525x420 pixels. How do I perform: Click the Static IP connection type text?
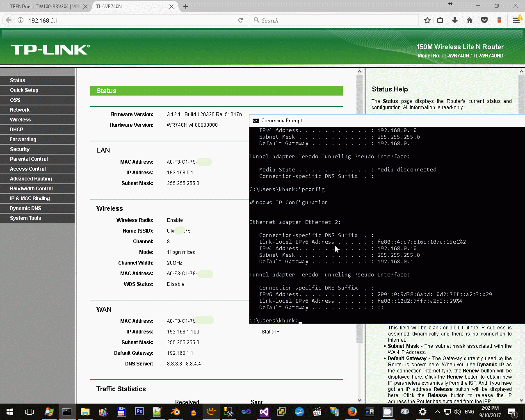pyautogui.click(x=270, y=332)
